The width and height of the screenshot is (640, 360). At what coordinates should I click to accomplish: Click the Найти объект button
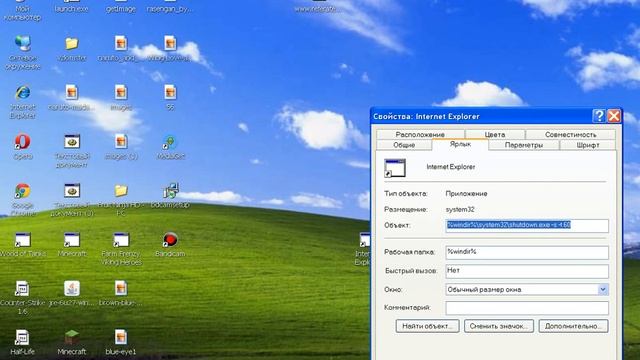427,326
